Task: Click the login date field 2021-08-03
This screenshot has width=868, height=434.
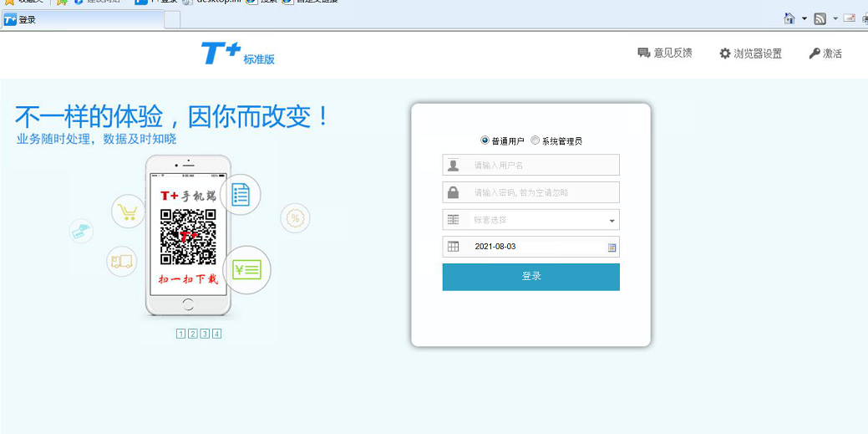Action: point(530,247)
